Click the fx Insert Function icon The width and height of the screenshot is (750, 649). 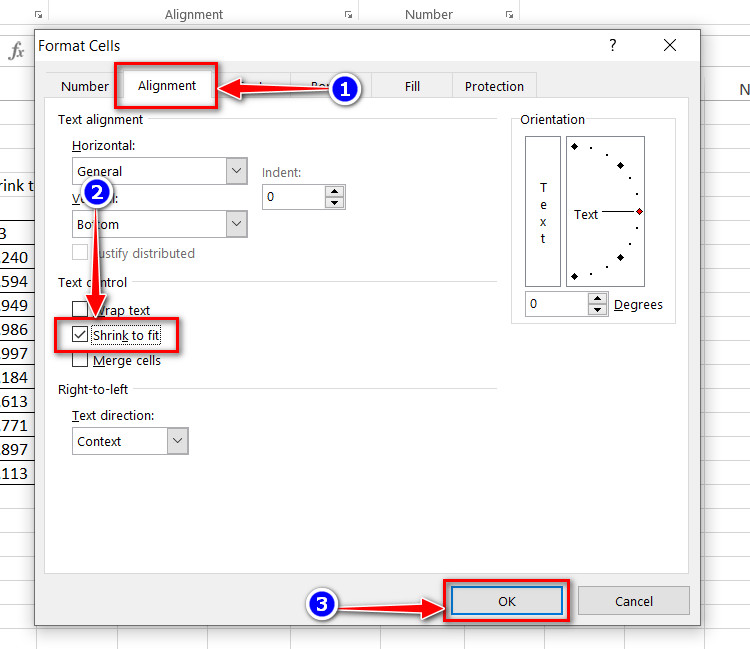16,50
